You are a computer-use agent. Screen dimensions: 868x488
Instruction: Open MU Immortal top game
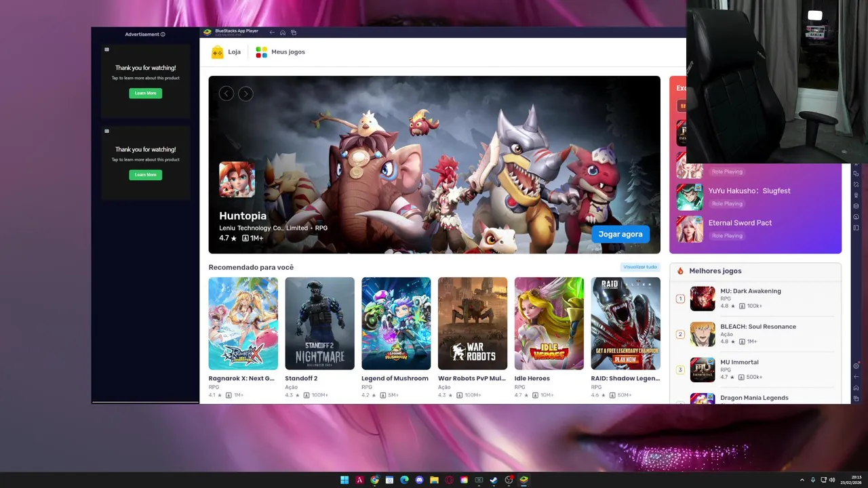pos(755,369)
